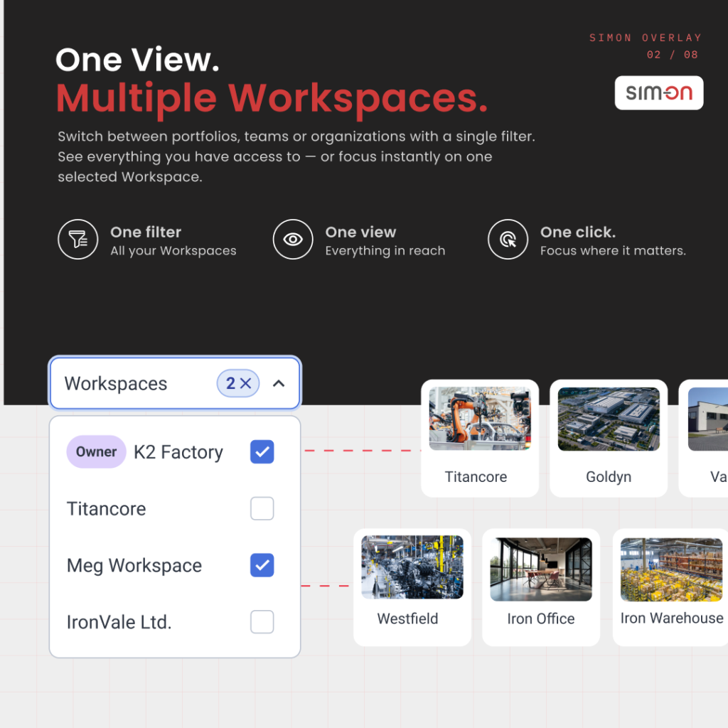This screenshot has height=728, width=728.
Task: Select the Titancore entry in the dropdown list
Action: pyautogui.click(x=175, y=508)
